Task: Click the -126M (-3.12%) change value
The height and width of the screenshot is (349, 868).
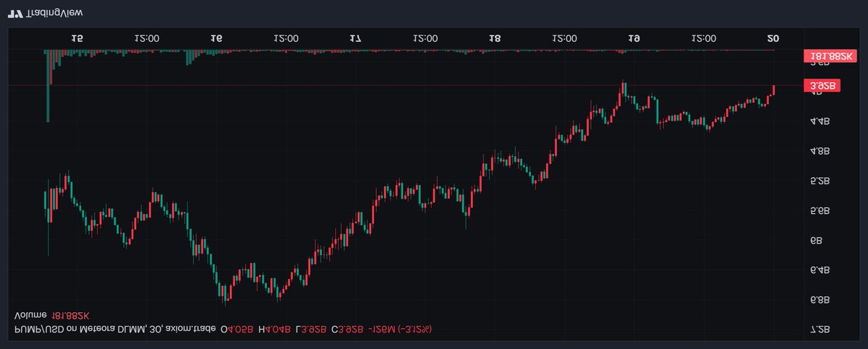Action: [400, 329]
